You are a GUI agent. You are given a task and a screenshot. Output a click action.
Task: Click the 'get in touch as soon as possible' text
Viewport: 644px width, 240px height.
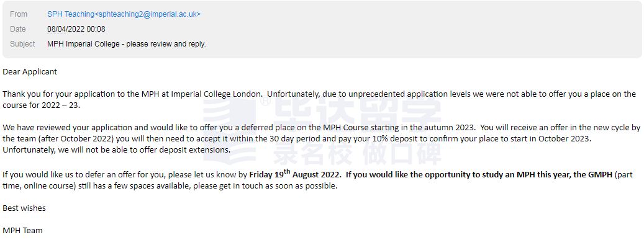(279, 186)
